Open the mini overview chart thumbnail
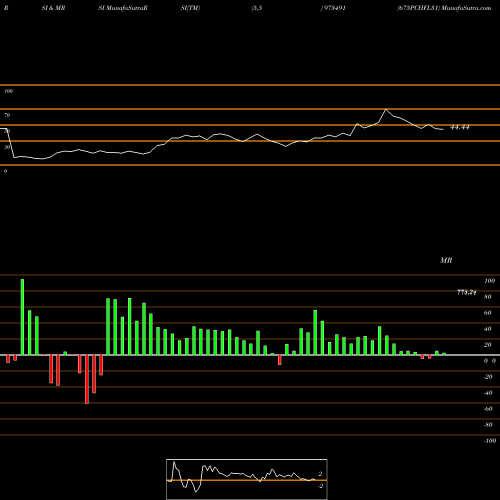The height and width of the screenshot is (500, 500). coord(247,479)
